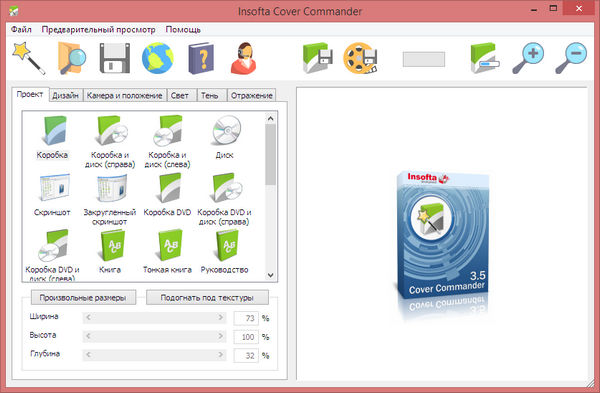Click the Высота slider track
Viewport: 600px width, 393px height.
(x=154, y=336)
